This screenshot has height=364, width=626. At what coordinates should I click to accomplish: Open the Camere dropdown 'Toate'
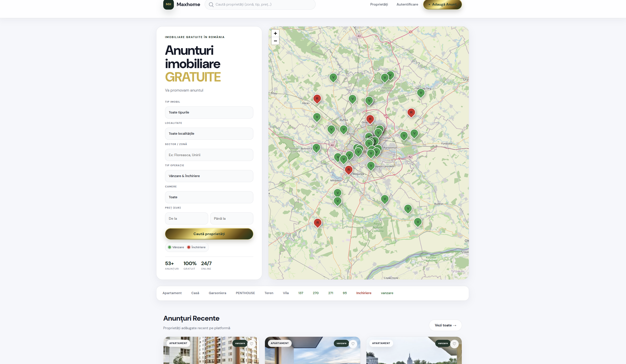click(x=209, y=197)
